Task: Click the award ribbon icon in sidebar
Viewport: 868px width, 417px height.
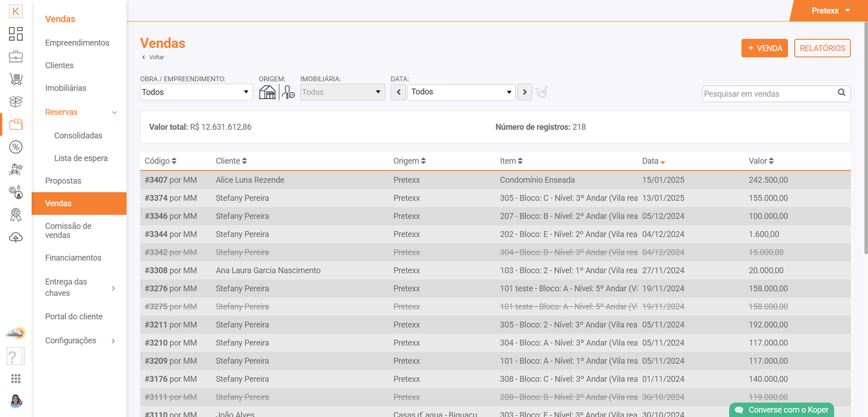Action: (x=16, y=215)
